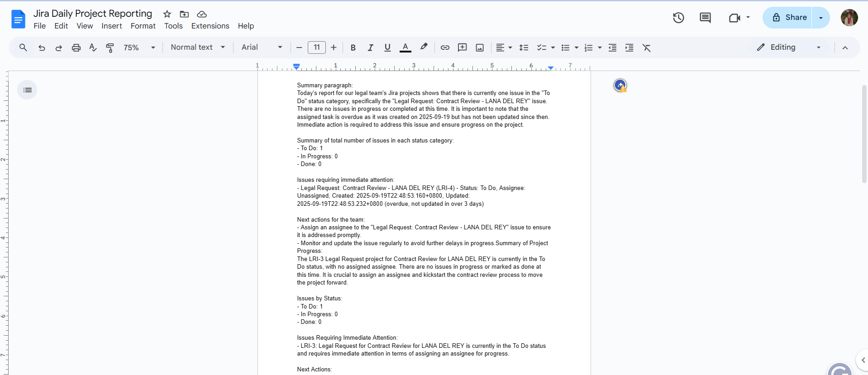Click the font size field showing 11

tap(317, 47)
